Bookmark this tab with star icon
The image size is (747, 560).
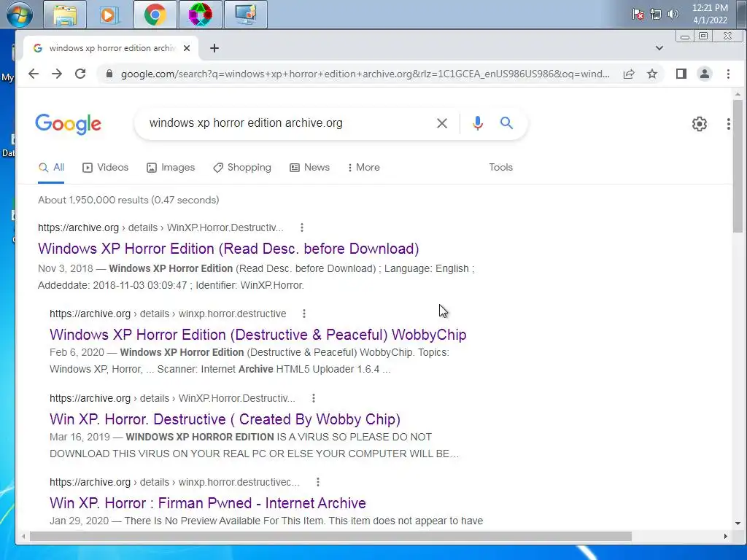point(652,74)
